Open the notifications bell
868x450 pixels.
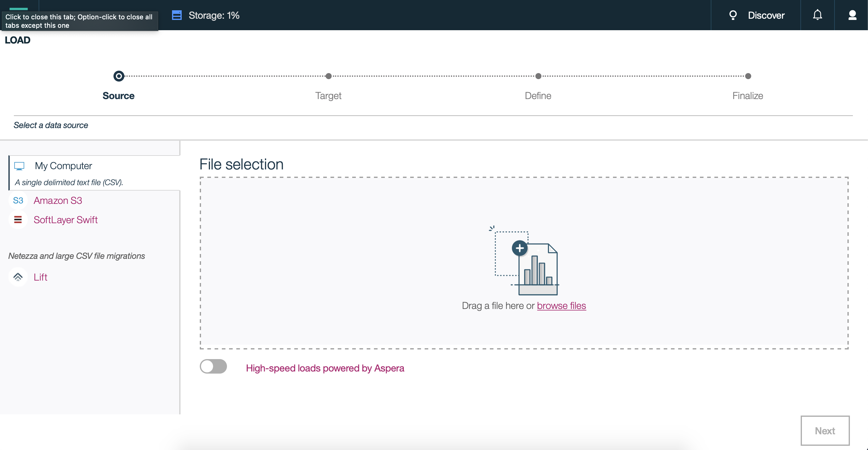click(818, 15)
